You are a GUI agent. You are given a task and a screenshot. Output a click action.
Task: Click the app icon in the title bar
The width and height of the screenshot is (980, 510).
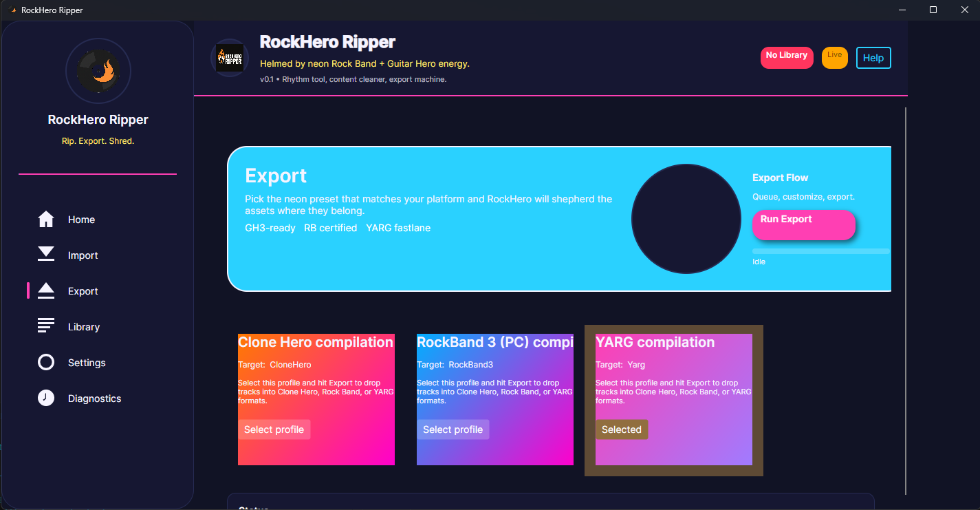point(11,10)
